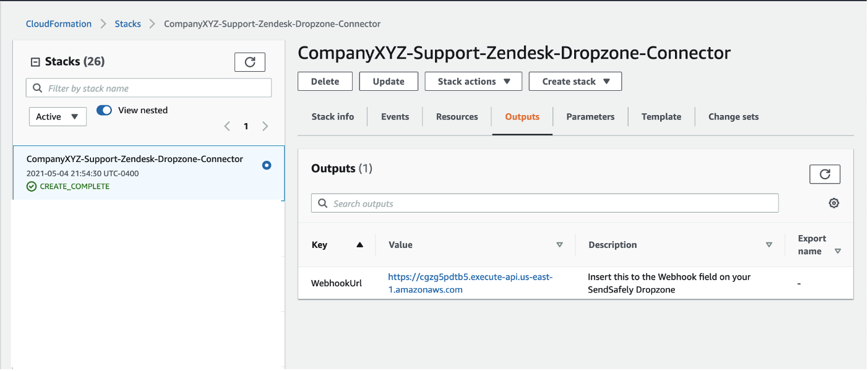868x371 pixels.
Task: Switch to Events tab
Action: tap(395, 116)
